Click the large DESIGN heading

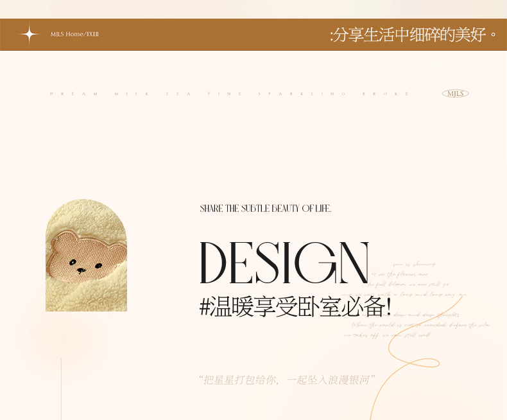pos(284,263)
